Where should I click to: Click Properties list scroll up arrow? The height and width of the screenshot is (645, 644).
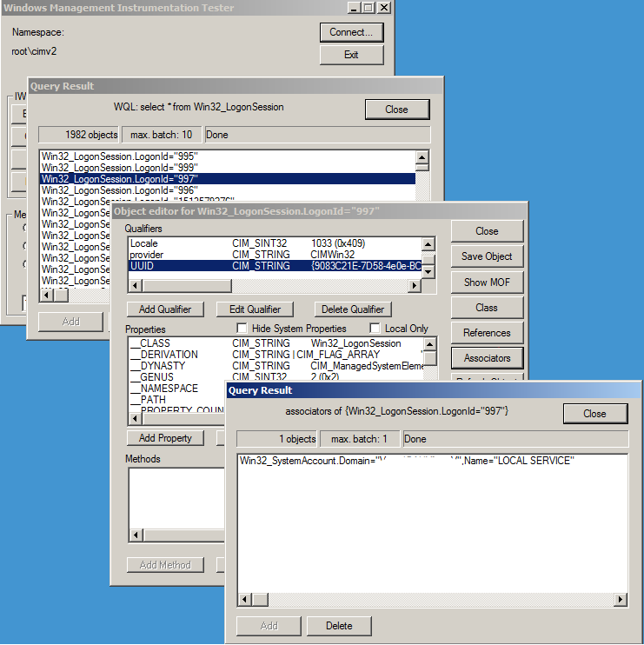(430, 344)
